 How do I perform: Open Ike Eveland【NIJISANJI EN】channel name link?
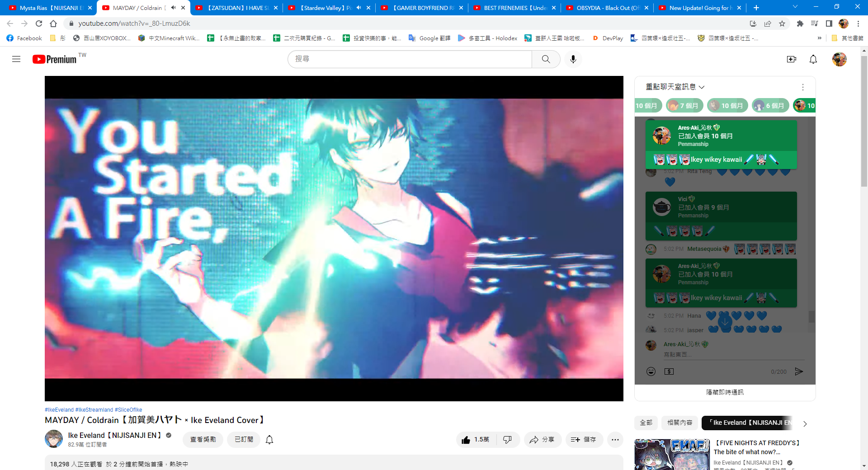pyautogui.click(x=115, y=435)
